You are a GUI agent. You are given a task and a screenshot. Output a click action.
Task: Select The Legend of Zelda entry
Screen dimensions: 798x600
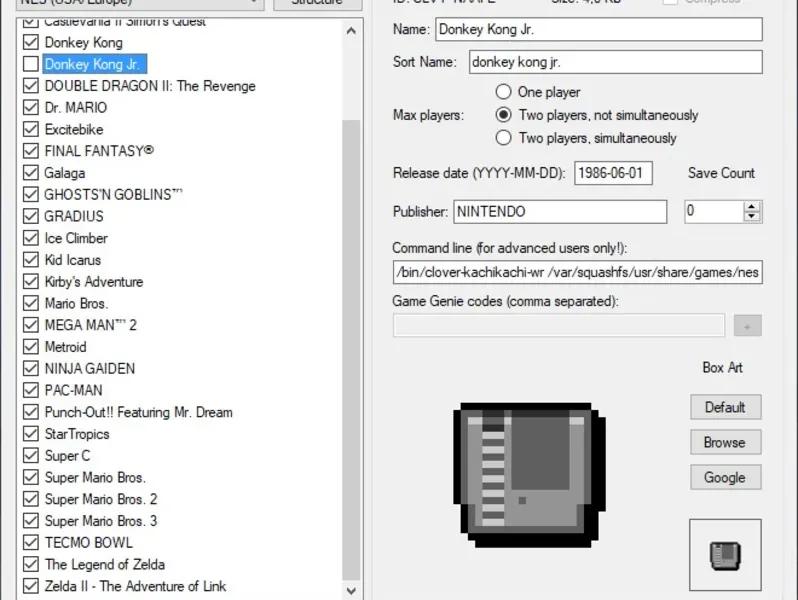coord(105,564)
